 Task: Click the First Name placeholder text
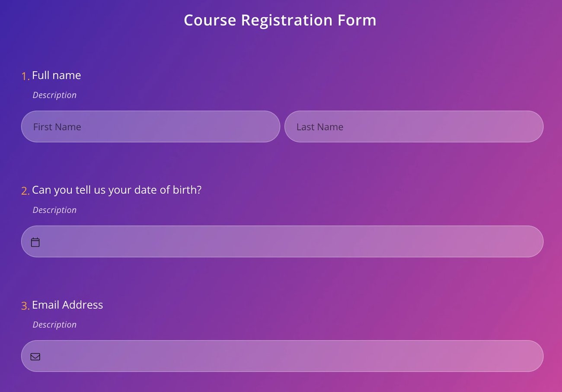pyautogui.click(x=57, y=126)
